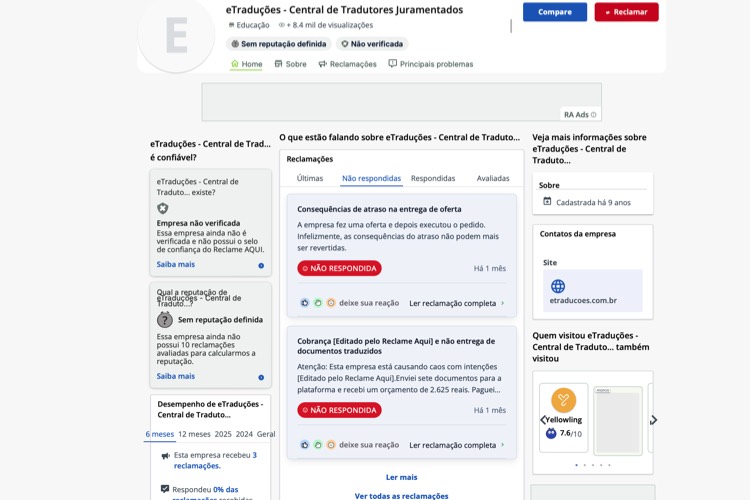Click the Não verificada badge

point(372,44)
